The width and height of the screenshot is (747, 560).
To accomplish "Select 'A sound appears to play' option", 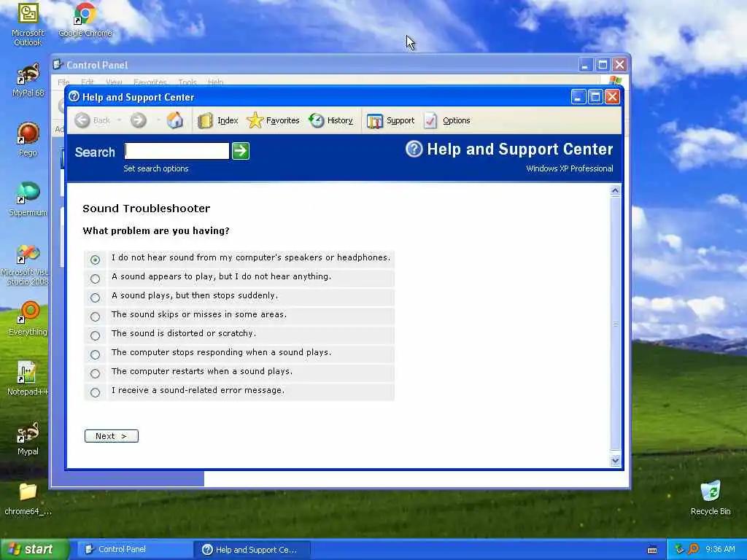I will click(x=96, y=279).
